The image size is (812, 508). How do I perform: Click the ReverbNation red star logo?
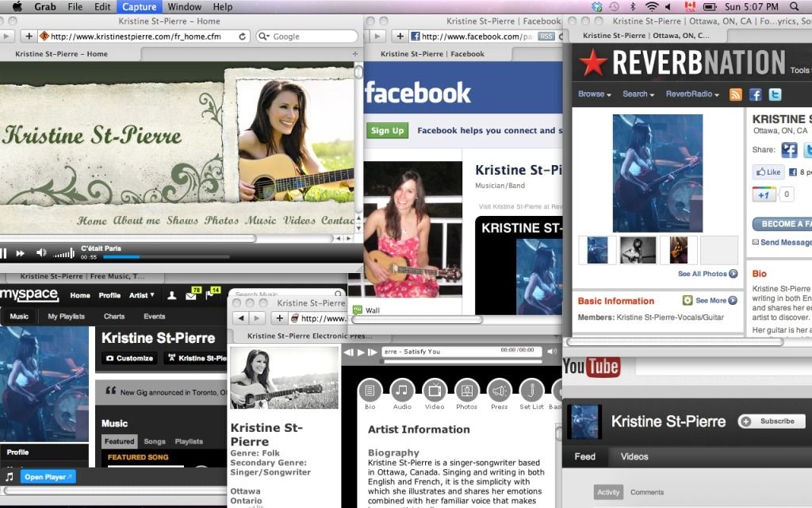[x=593, y=63]
